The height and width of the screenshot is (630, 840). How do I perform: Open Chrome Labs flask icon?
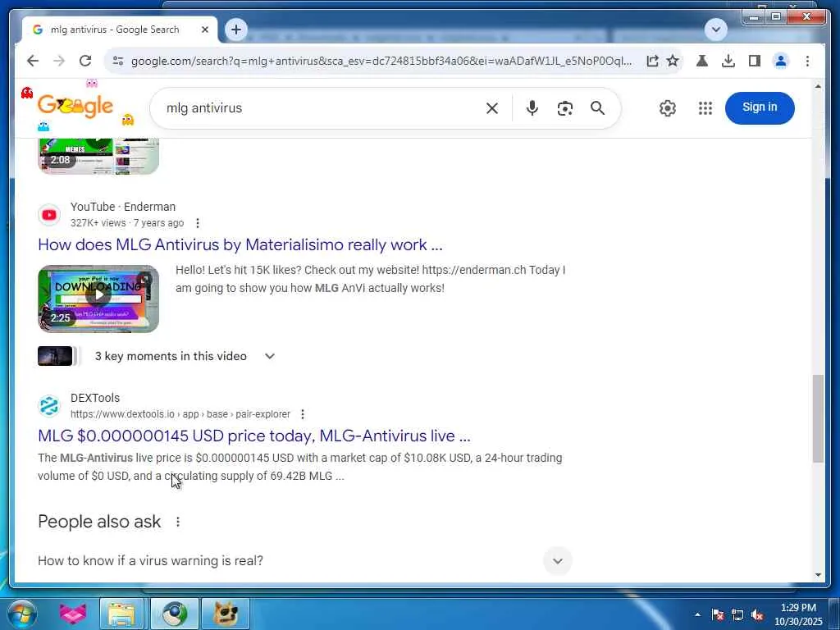702,61
